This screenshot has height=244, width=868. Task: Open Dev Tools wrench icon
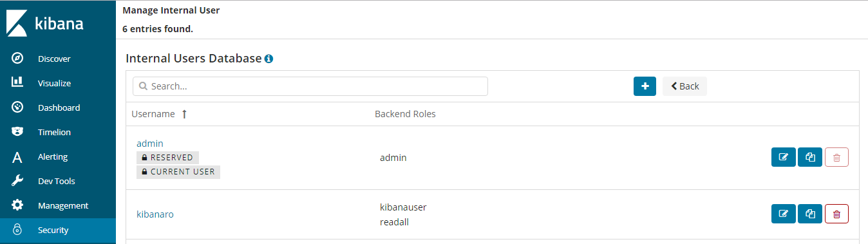pyautogui.click(x=17, y=181)
